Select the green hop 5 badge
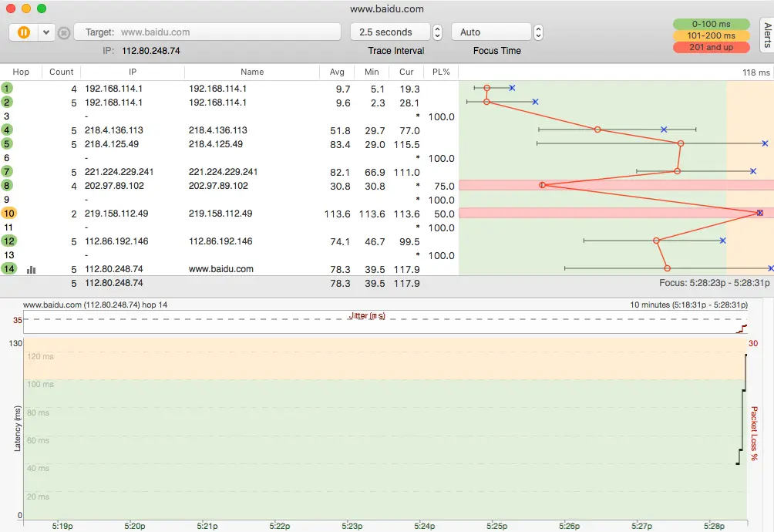Image resolution: width=774 pixels, height=532 pixels. coord(7,143)
